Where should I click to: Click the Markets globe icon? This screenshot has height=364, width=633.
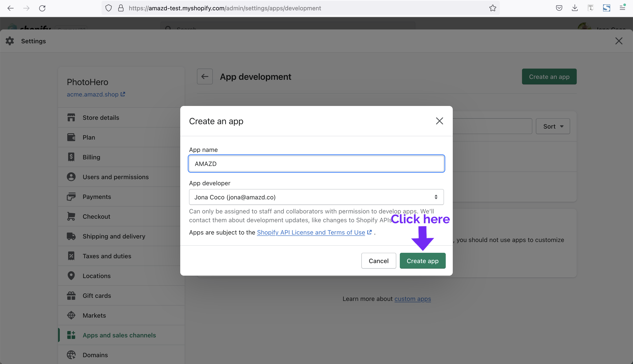tap(71, 315)
